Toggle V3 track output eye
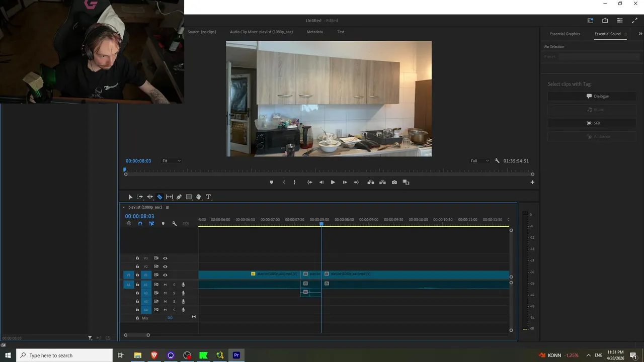 pos(165,258)
